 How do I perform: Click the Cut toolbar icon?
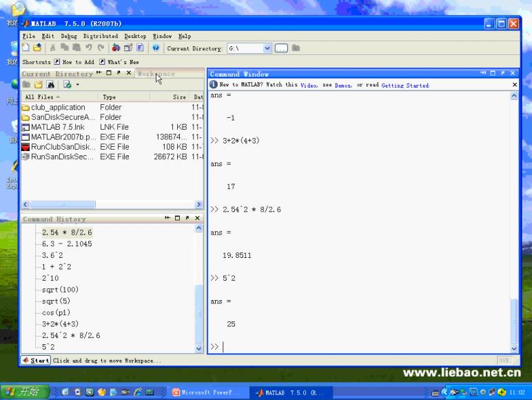[x=52, y=48]
